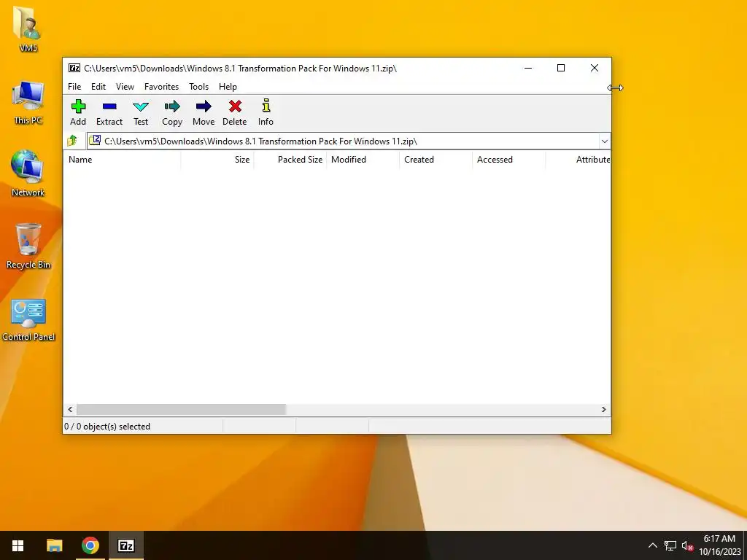747x560 pixels.
Task: Open Google Chrome from the taskbar
Action: pyautogui.click(x=90, y=545)
